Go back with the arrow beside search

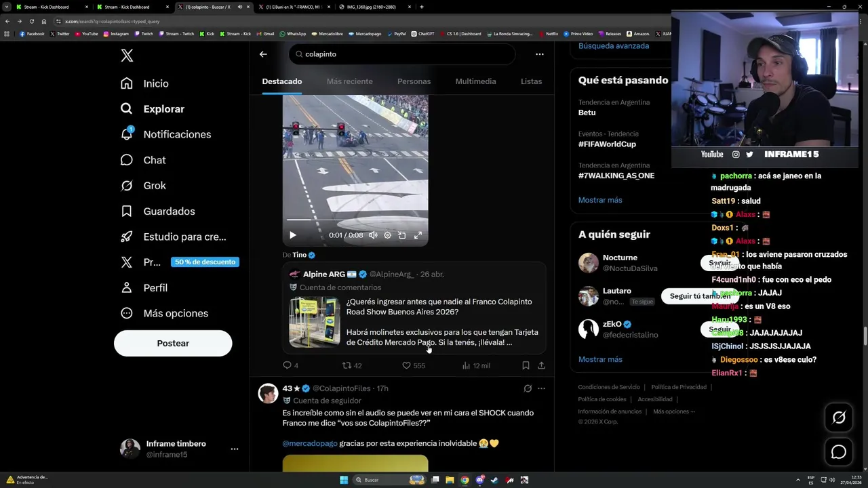[263, 54]
